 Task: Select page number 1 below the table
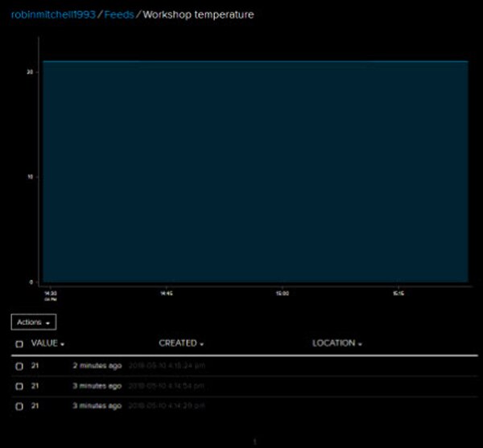pyautogui.click(x=254, y=441)
